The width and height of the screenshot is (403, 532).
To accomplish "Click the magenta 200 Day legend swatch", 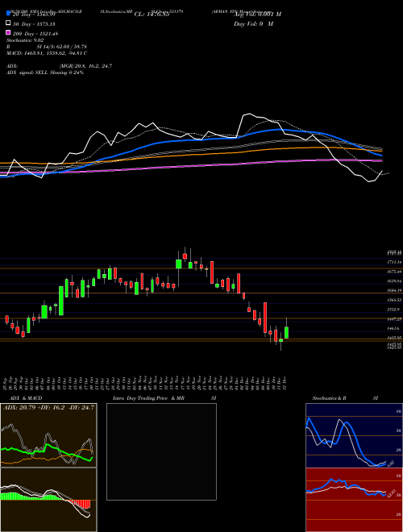I will coord(8,32).
